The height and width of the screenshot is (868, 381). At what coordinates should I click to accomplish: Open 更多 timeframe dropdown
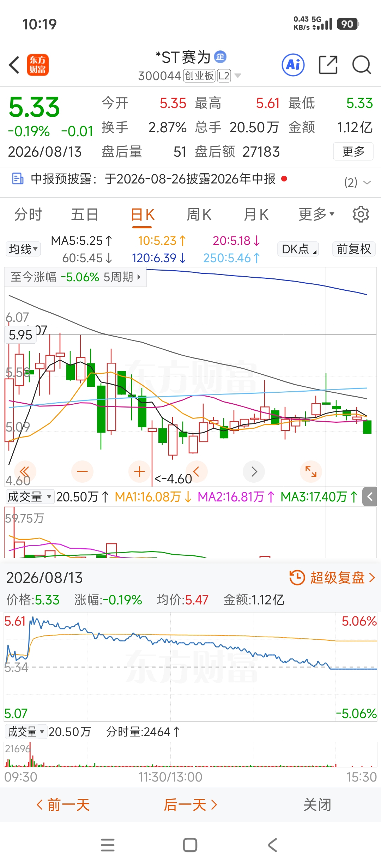(316, 214)
